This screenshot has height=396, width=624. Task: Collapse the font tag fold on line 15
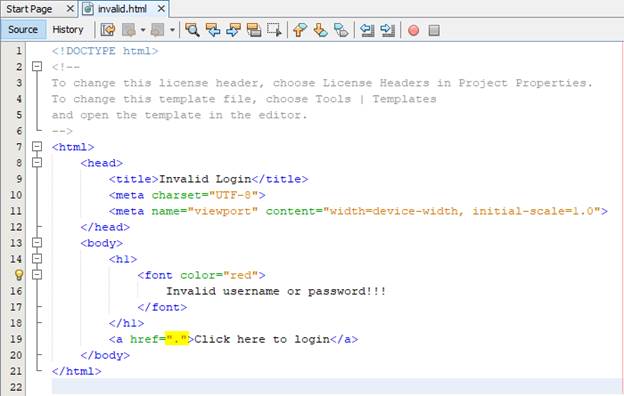pyautogui.click(x=37, y=275)
